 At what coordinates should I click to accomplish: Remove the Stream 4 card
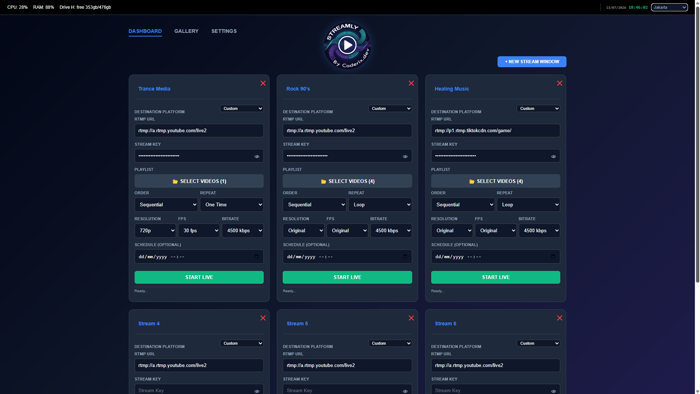point(263,318)
